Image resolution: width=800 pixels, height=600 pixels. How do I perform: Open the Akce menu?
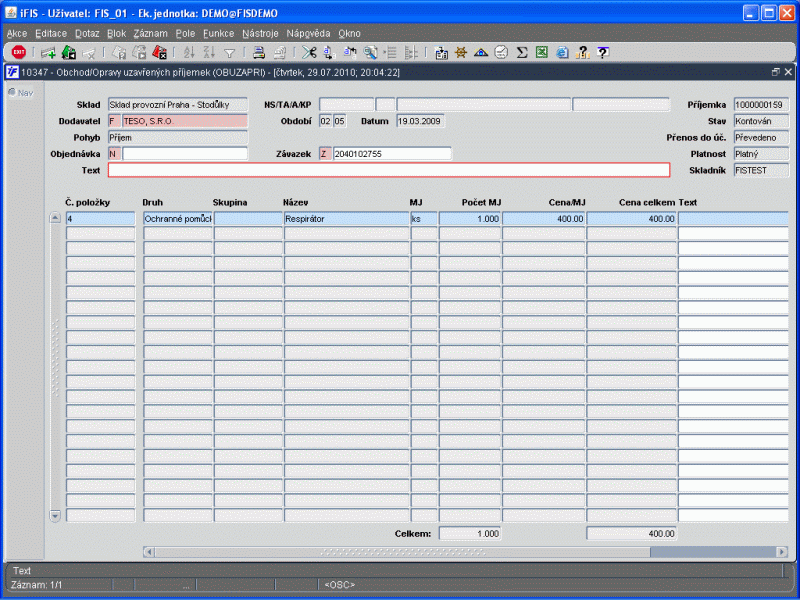click(x=17, y=33)
